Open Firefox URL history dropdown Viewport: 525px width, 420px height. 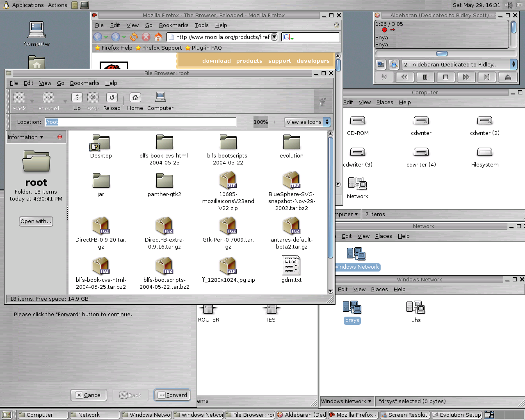pos(274,37)
